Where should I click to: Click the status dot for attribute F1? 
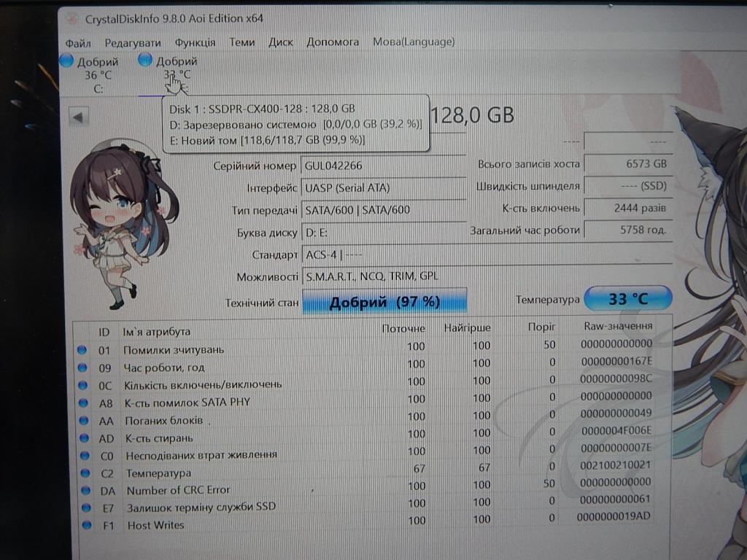point(87,525)
